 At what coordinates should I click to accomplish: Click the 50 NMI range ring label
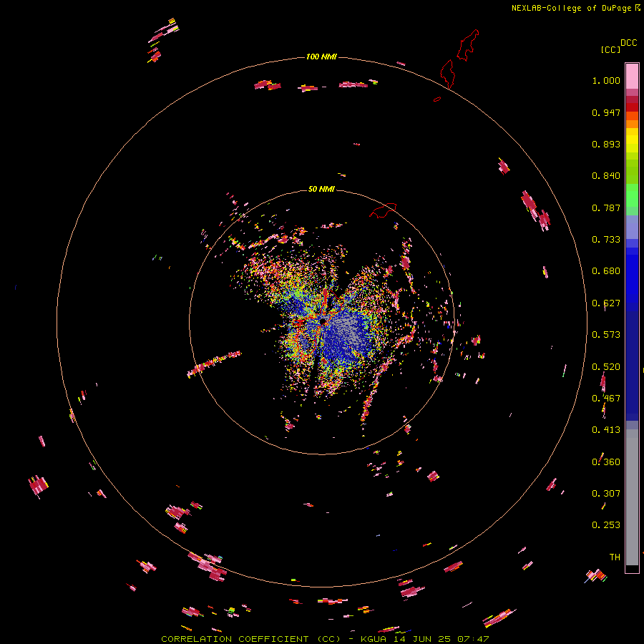pyautogui.click(x=321, y=189)
